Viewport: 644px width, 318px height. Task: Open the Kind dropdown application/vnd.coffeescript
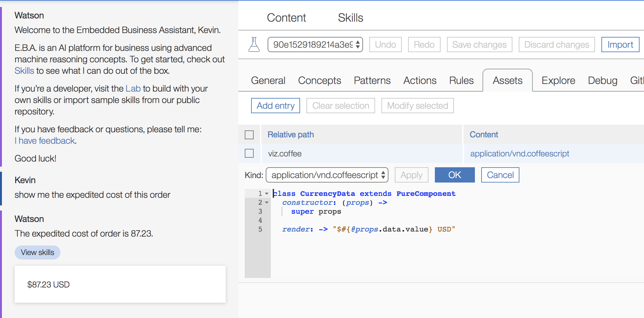(327, 175)
